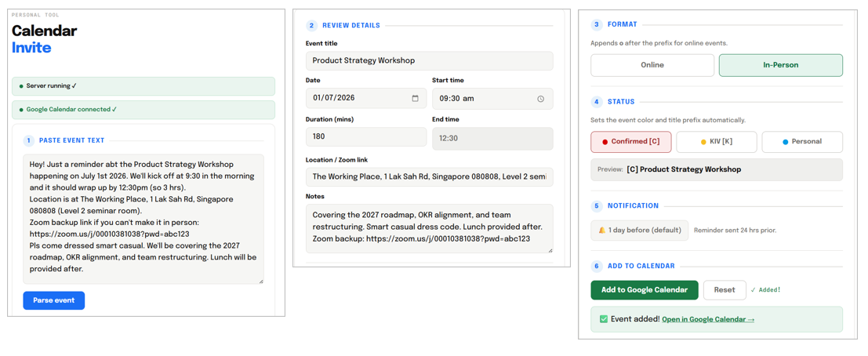
Task: Select the In-Person format option
Action: click(780, 65)
